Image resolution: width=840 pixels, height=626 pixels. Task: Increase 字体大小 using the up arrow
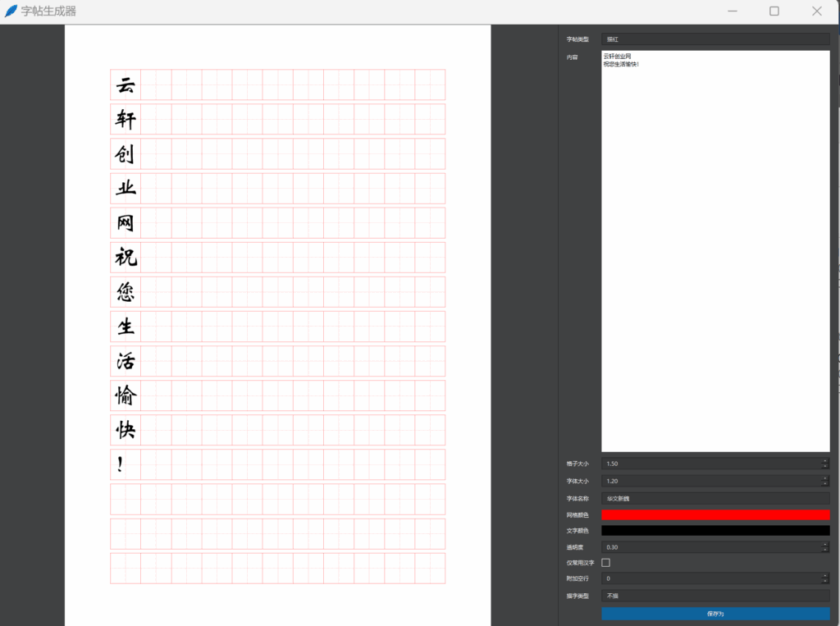click(824, 478)
